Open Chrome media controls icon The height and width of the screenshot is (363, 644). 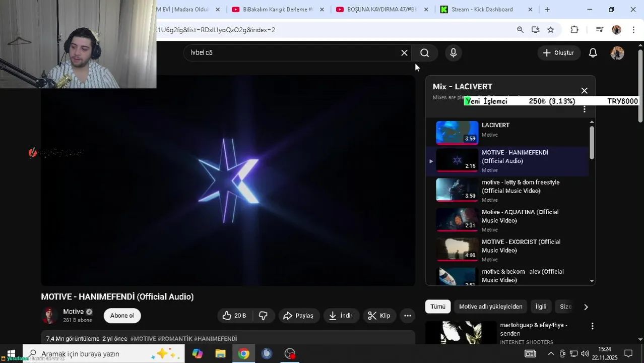599,30
